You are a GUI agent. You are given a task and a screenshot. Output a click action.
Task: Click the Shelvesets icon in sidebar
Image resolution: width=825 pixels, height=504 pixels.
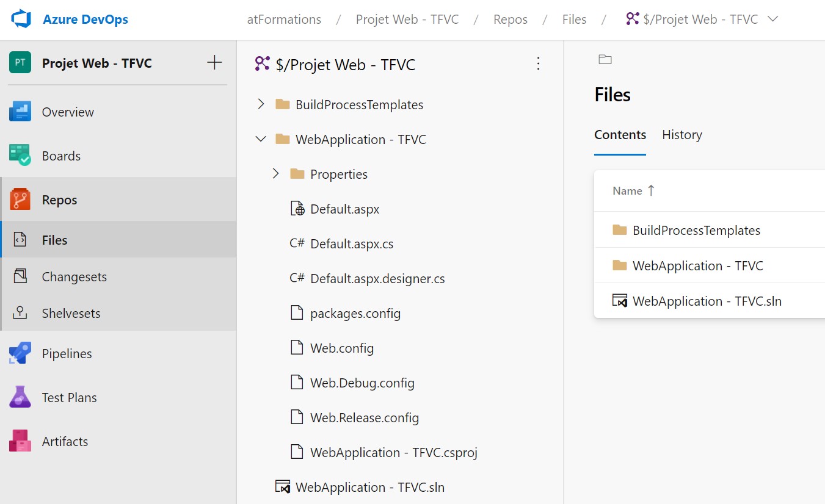click(20, 313)
